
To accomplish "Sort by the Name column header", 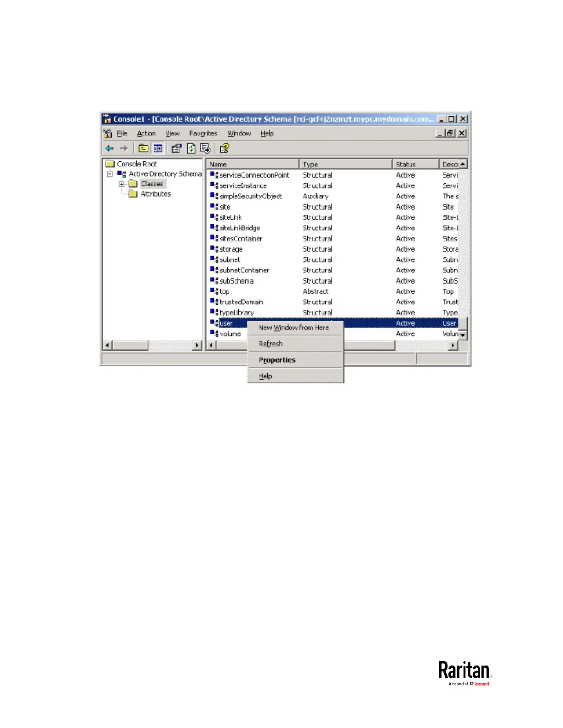I will [253, 164].
